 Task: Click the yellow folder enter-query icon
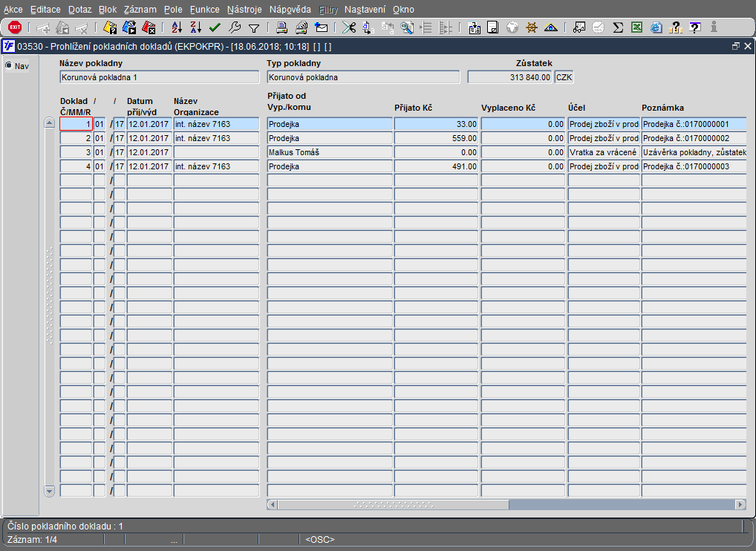tap(110, 27)
